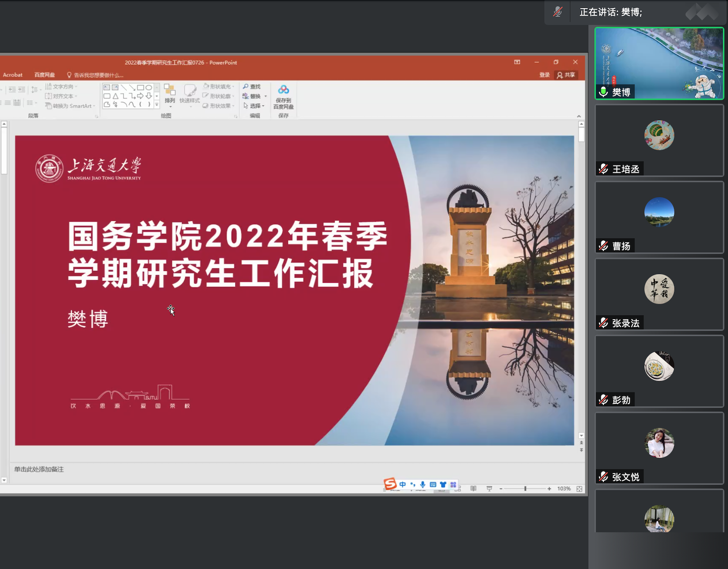Click Sogou input method S logo
728x569 pixels.
click(x=390, y=484)
